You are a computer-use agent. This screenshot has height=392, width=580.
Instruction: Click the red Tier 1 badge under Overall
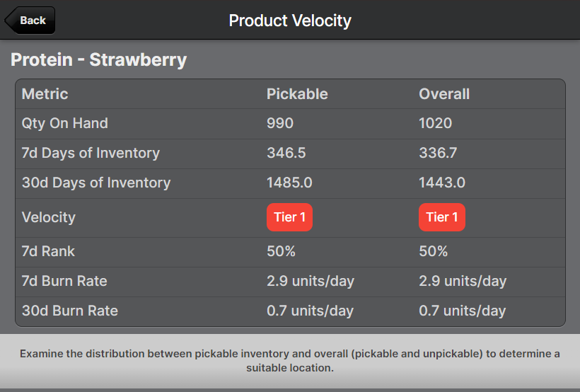tap(441, 217)
